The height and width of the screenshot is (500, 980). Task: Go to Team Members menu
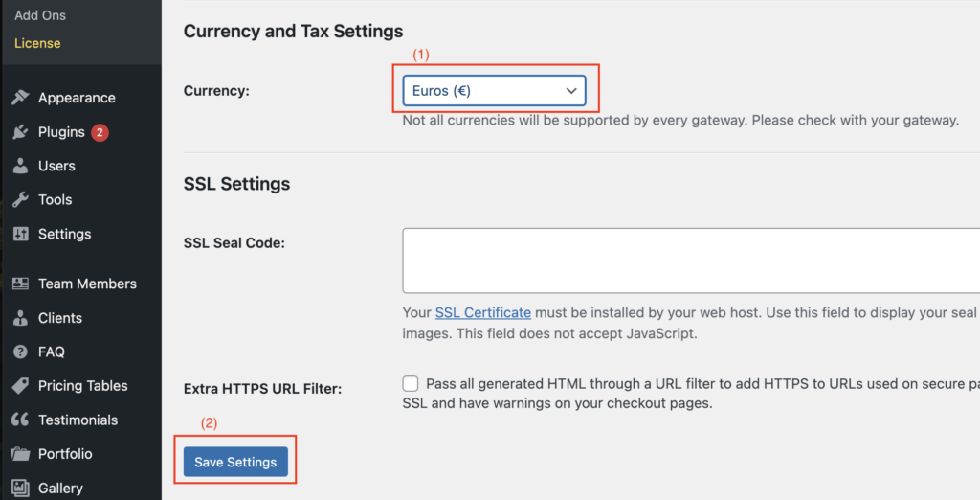[87, 284]
